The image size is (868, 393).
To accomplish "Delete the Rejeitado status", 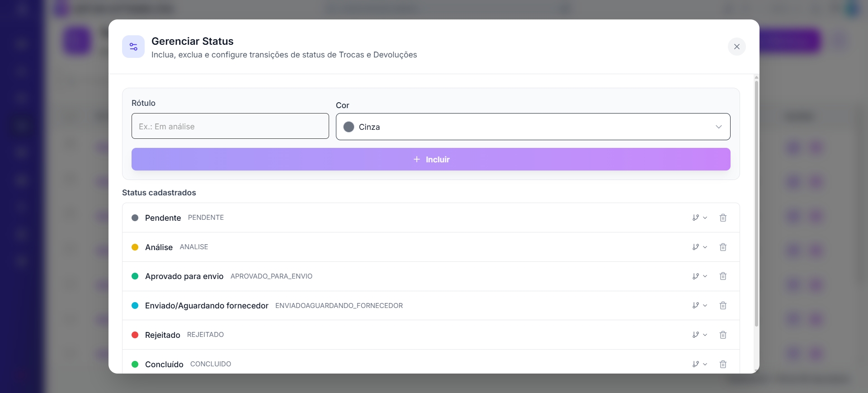I will click(723, 335).
